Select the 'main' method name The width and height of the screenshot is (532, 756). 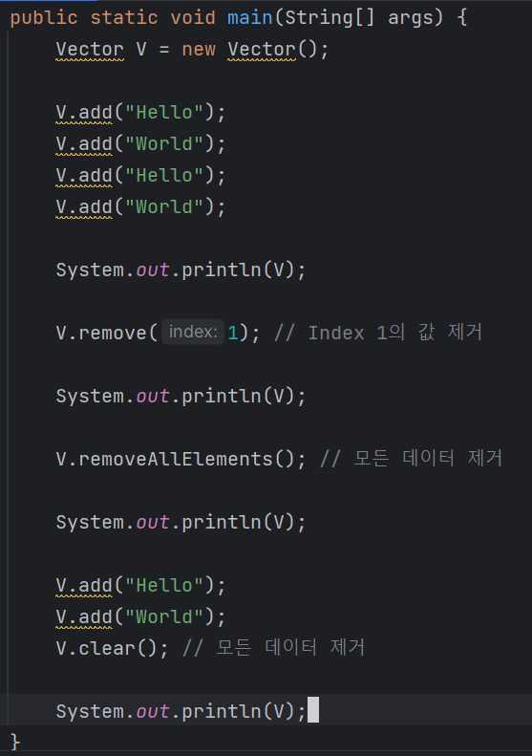[x=249, y=18]
